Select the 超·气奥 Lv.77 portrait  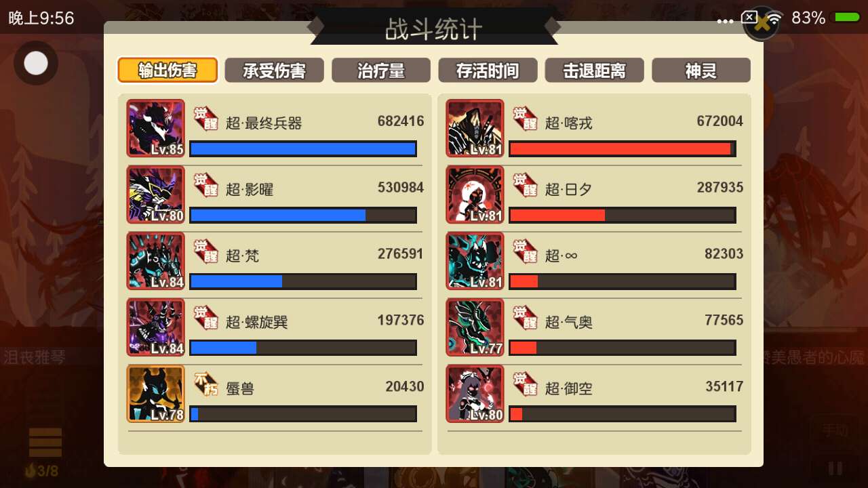pos(475,327)
